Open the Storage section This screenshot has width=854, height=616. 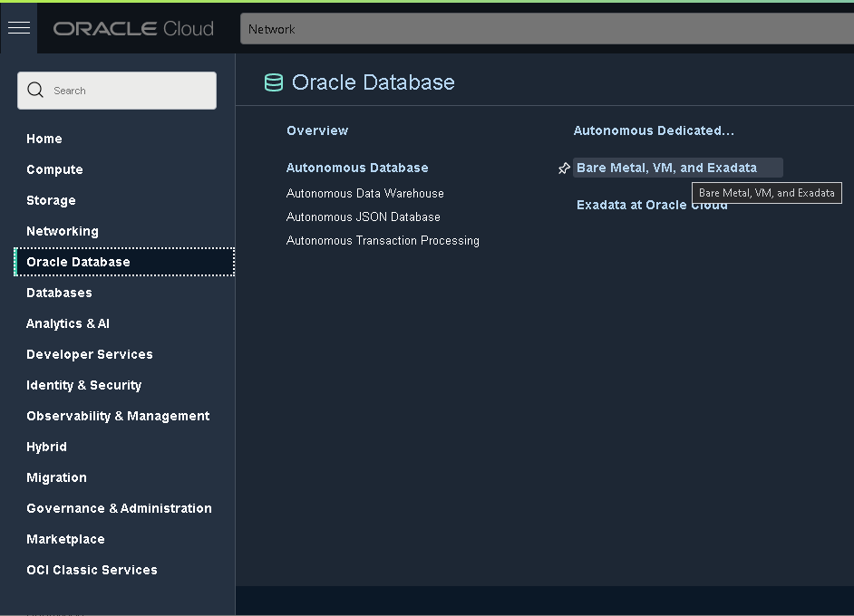(51, 200)
